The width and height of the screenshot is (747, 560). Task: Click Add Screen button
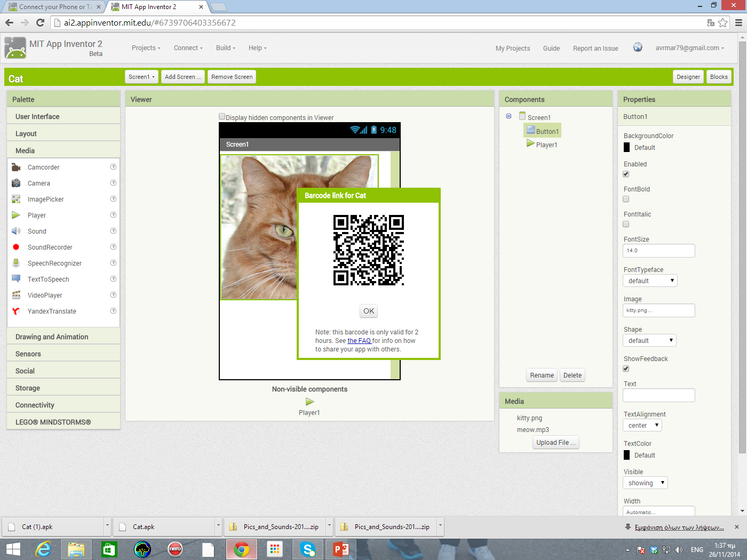tap(182, 77)
